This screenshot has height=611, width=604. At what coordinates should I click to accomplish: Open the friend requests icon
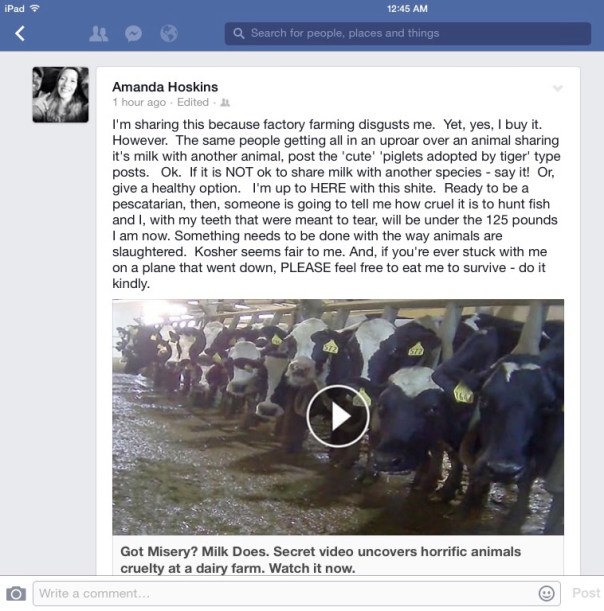click(98, 34)
